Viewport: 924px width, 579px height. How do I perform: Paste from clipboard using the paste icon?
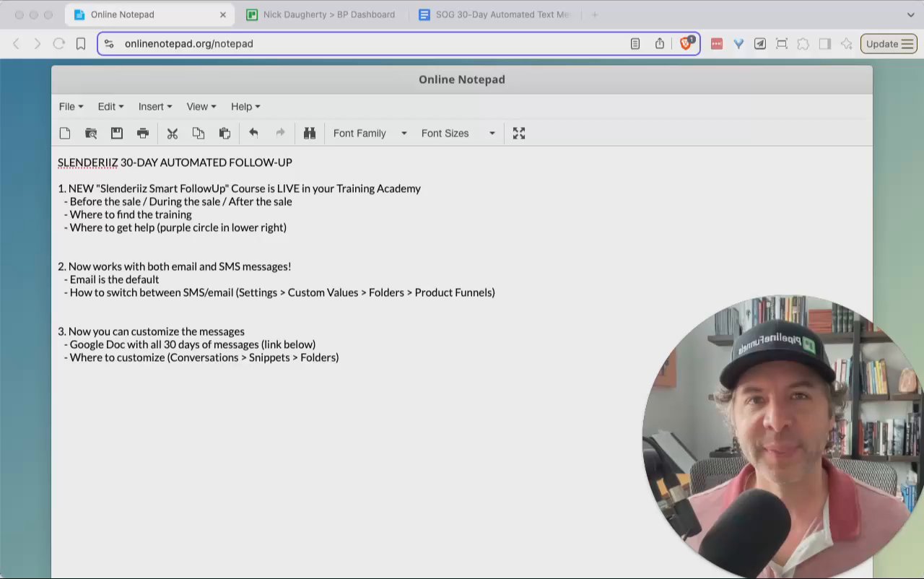[225, 134]
